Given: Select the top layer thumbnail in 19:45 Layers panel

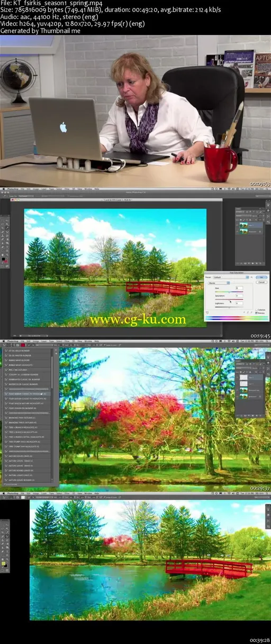Looking at the screenshot, I should tap(243, 225).
